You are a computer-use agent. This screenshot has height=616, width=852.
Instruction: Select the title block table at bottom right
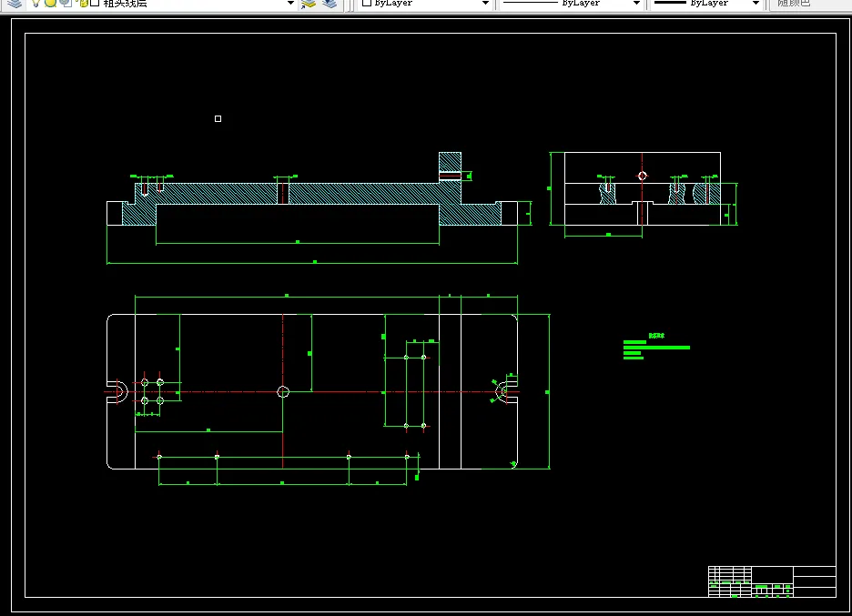point(772,581)
